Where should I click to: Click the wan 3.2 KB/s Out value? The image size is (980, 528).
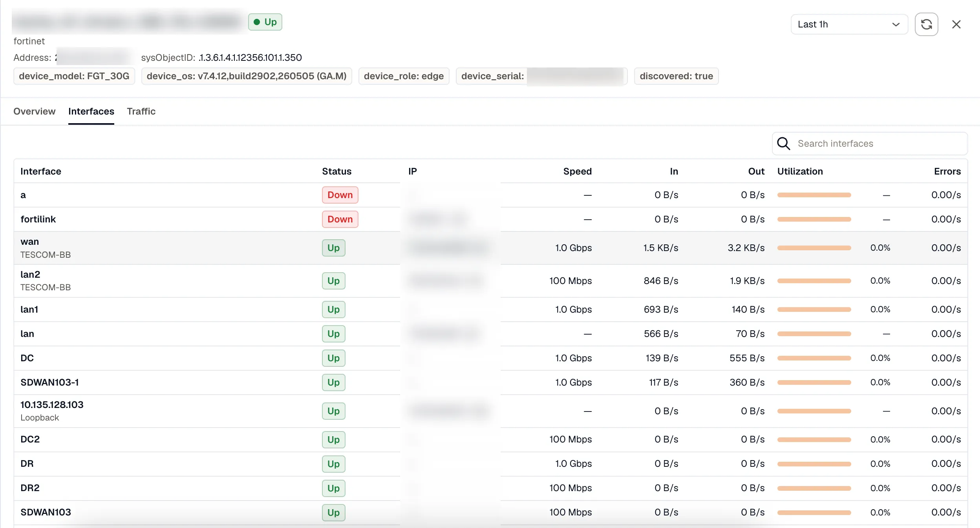[x=746, y=248]
